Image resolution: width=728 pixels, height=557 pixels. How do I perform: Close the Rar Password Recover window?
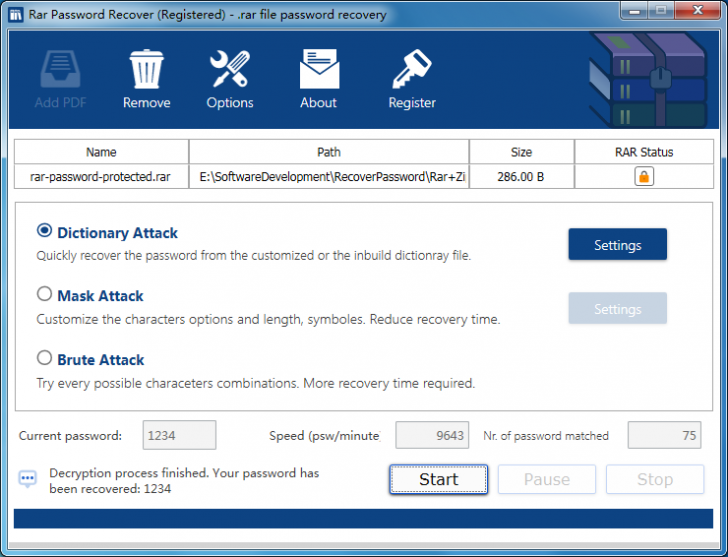[x=698, y=10]
